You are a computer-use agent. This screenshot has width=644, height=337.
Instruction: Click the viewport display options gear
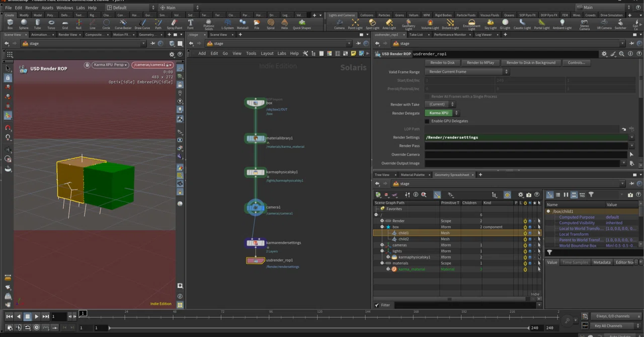[x=172, y=54]
